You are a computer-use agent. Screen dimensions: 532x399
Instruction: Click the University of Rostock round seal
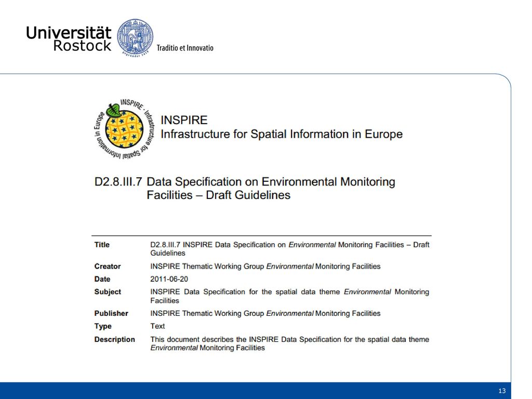(135, 37)
